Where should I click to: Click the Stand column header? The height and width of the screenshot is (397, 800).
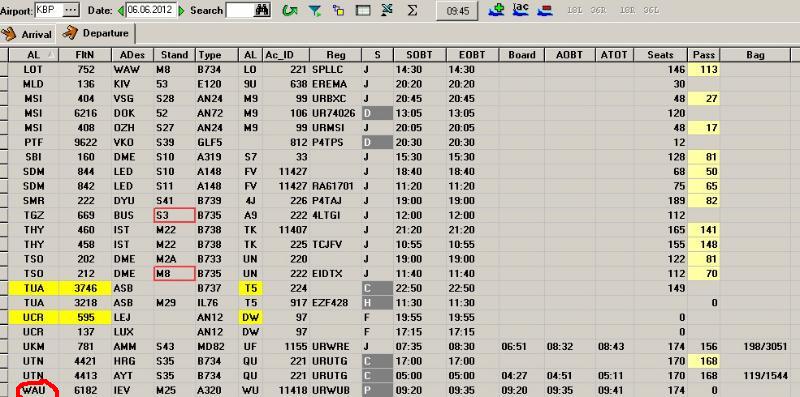tap(174, 55)
